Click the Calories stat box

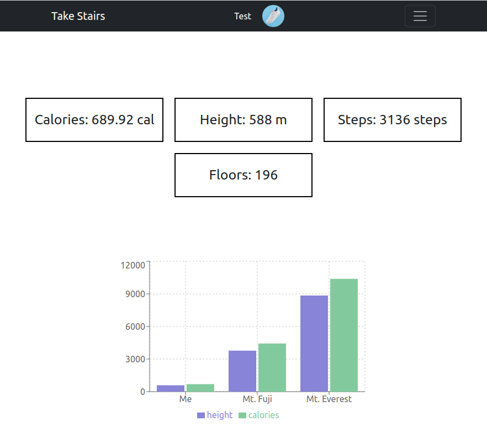click(x=94, y=119)
